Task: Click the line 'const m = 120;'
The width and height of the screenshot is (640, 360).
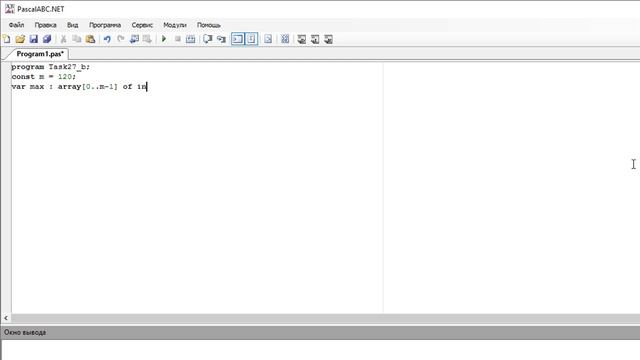Action: (x=44, y=76)
